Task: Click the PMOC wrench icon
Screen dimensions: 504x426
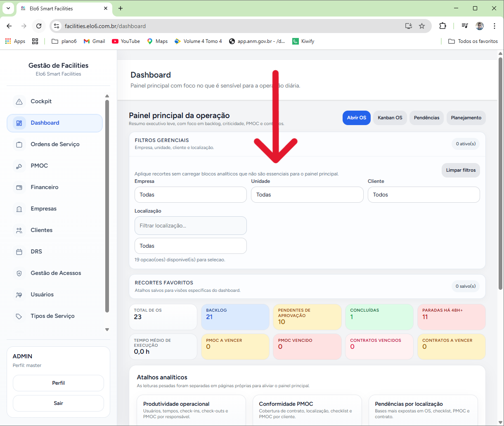Action: pos(19,166)
